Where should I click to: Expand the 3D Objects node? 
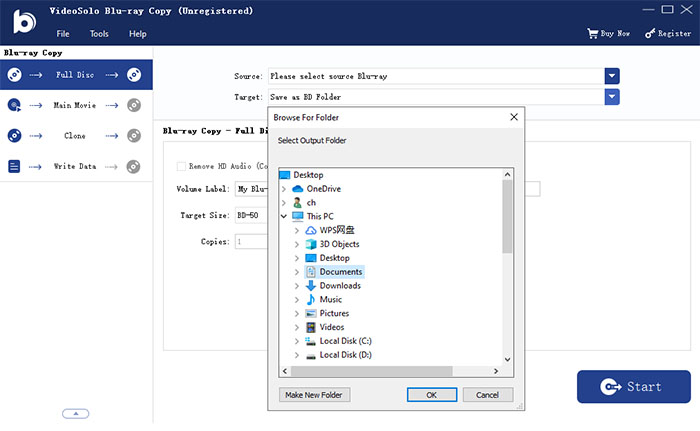(297, 245)
